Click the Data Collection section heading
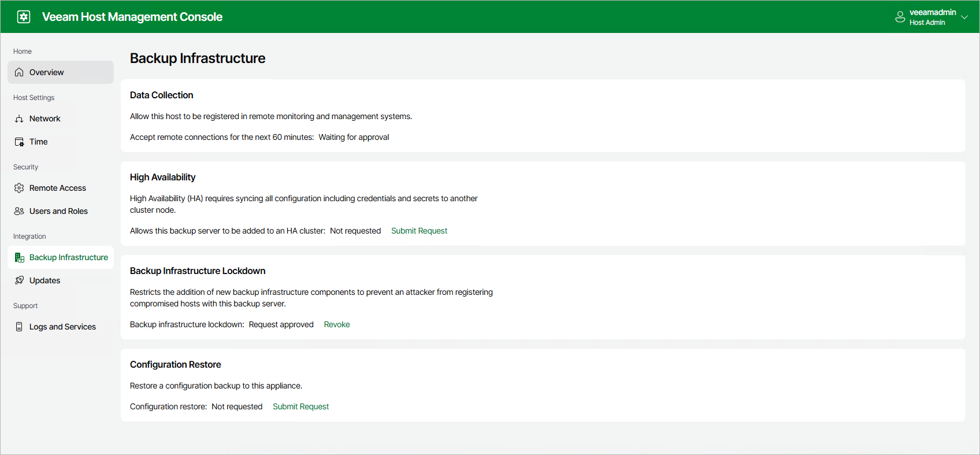 coord(162,95)
